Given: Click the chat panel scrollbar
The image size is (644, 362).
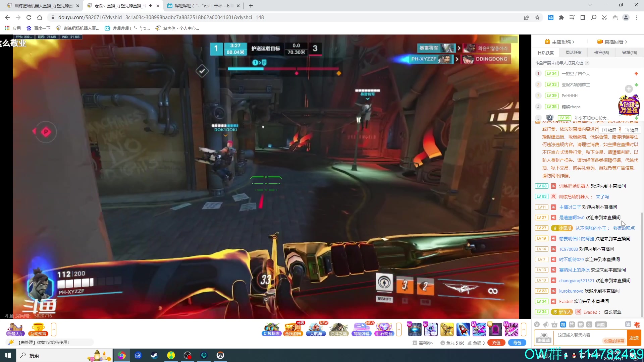Looking at the screenshot, I should tap(642, 265).
